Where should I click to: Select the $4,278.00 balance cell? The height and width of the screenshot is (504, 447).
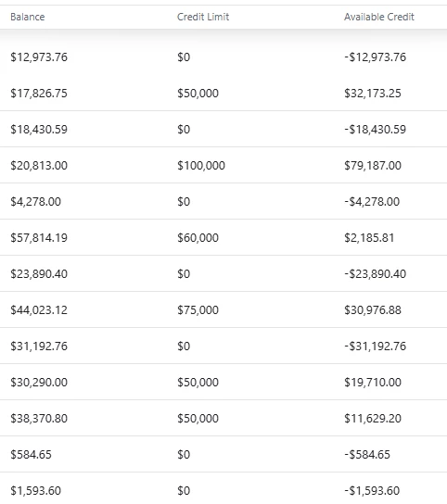(x=36, y=202)
